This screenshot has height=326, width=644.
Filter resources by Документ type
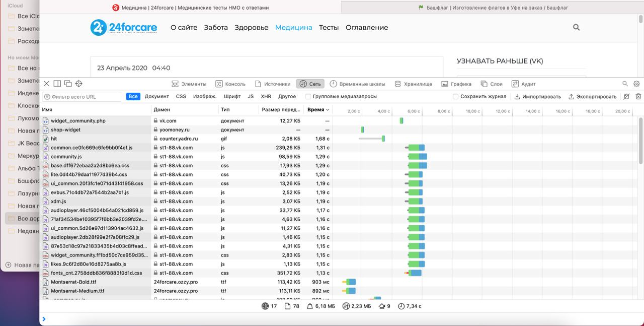point(157,97)
